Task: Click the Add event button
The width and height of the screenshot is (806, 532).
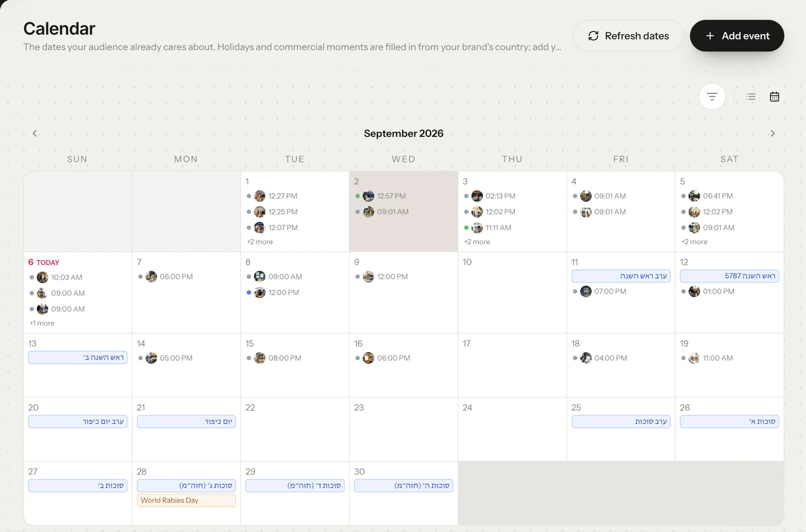Action: (737, 36)
